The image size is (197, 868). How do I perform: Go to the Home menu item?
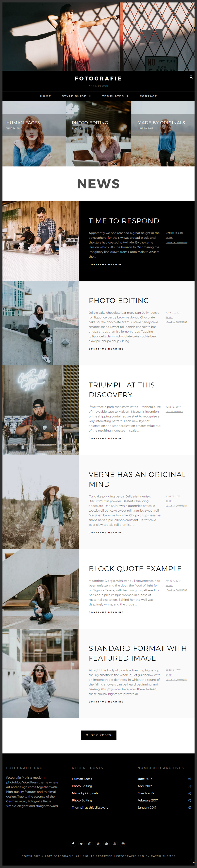click(x=46, y=96)
